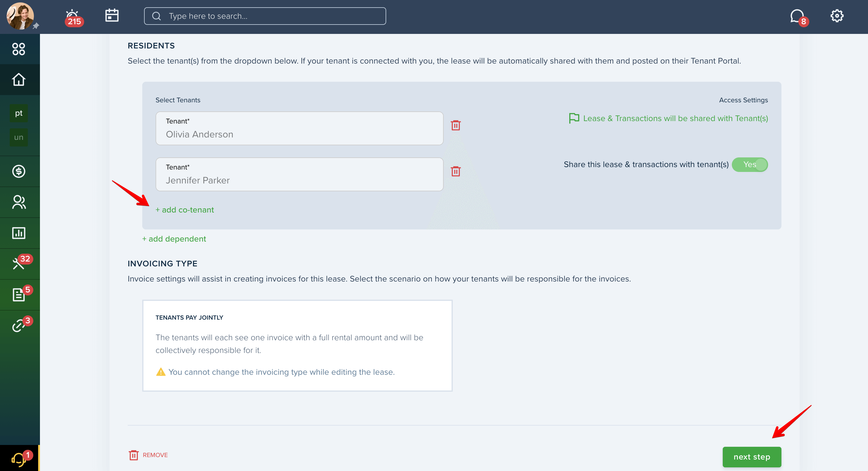
Task: Click the REMOVE text link
Action: [155, 455]
